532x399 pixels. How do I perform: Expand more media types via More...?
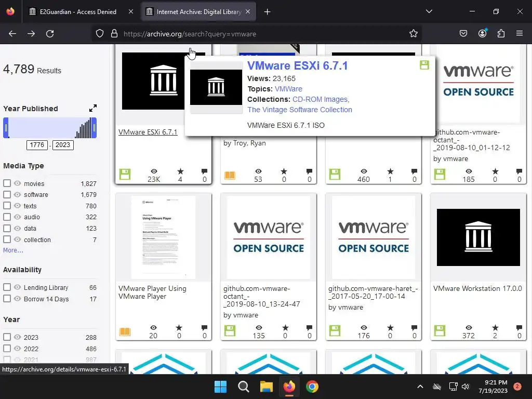click(x=13, y=250)
